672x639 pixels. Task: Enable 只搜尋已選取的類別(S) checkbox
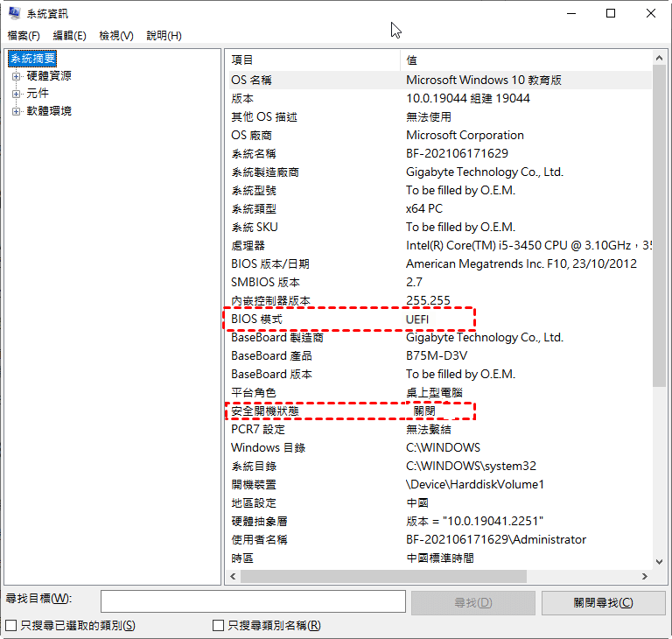[11, 625]
